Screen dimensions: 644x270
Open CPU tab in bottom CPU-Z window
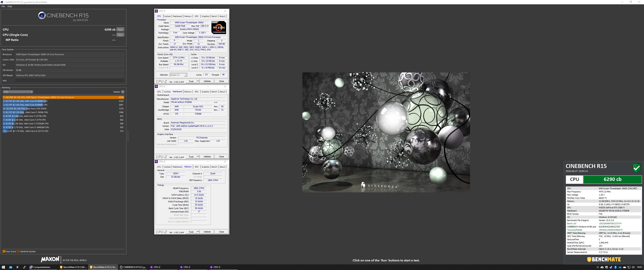(159, 167)
